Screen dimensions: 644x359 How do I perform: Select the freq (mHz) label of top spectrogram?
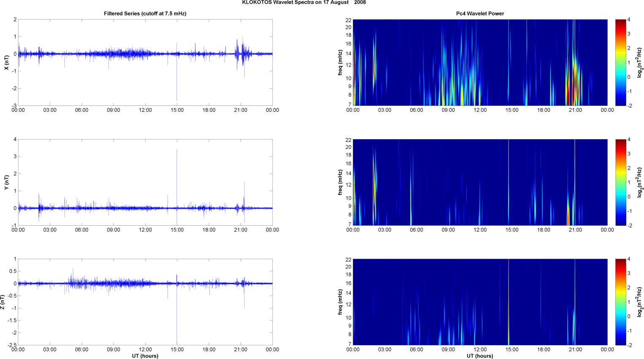pyautogui.click(x=340, y=62)
